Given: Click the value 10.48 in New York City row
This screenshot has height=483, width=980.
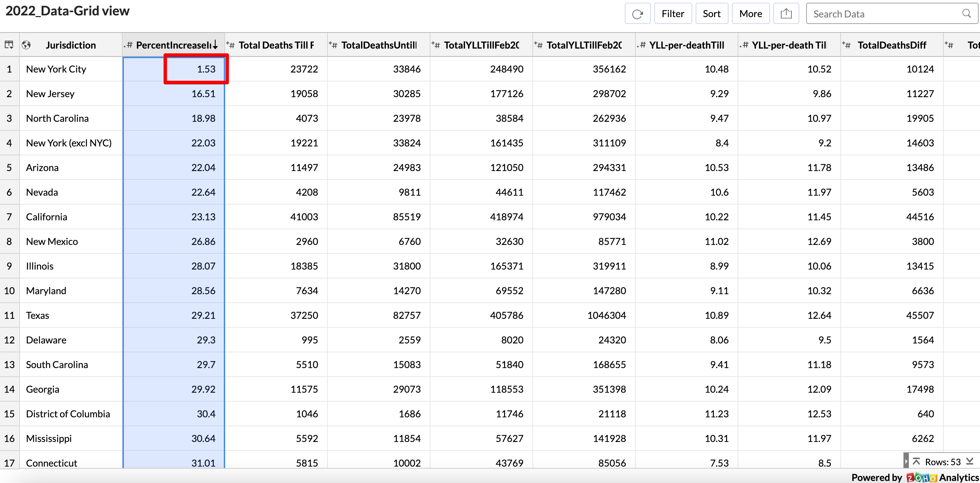Looking at the screenshot, I should pos(717,69).
